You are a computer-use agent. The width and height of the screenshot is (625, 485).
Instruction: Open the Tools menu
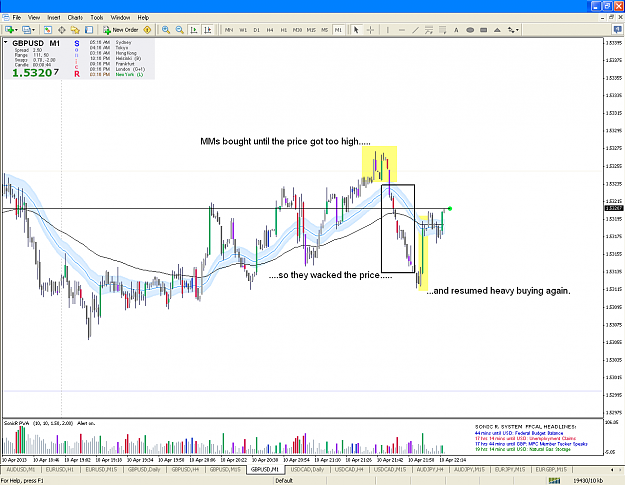pyautogui.click(x=97, y=18)
